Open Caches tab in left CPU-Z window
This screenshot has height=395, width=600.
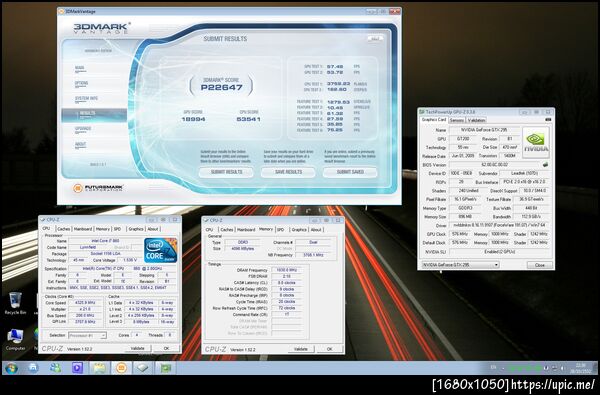pos(64,229)
